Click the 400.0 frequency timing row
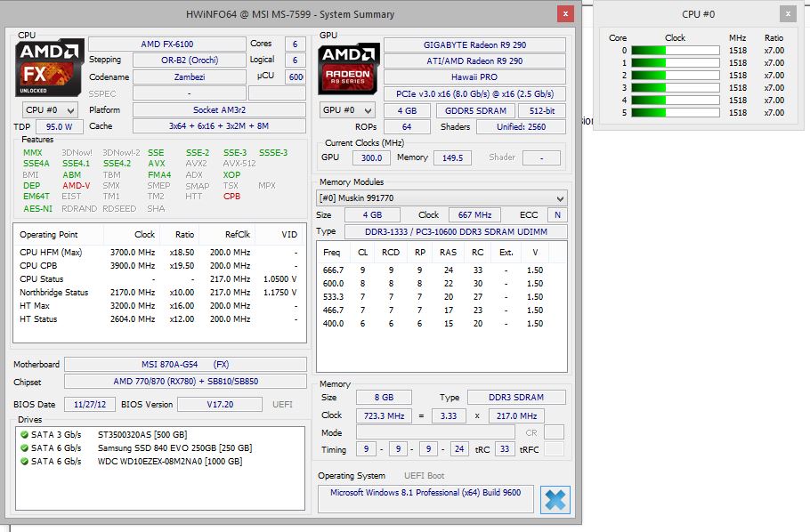810x532 pixels. tap(441, 323)
